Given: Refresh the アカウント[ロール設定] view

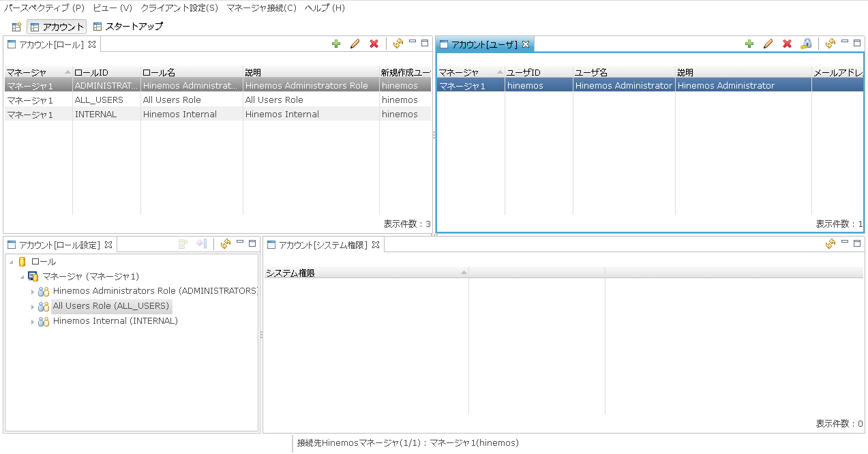Looking at the screenshot, I should coord(226,243).
